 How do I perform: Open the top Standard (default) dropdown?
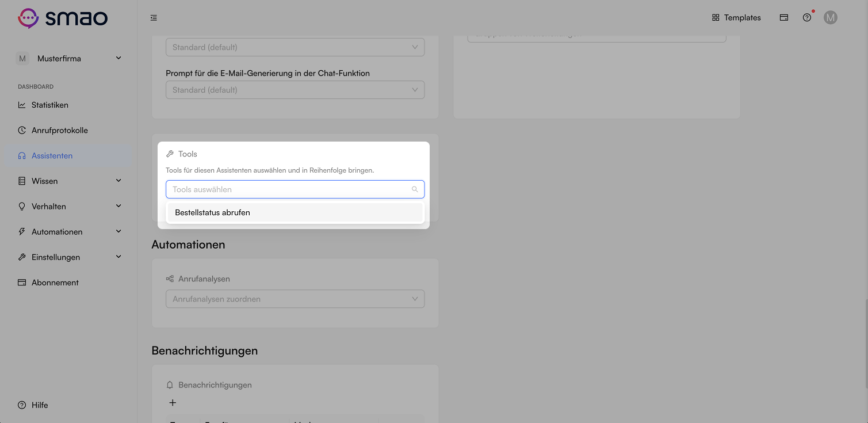295,47
